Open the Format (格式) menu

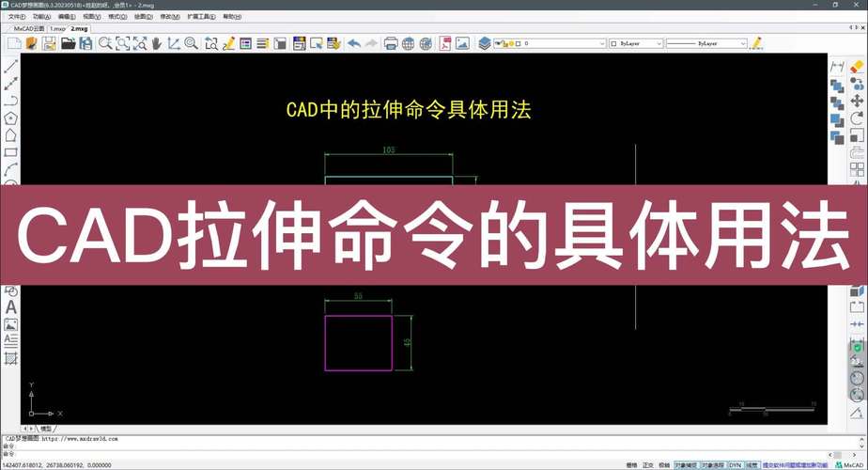tap(117, 17)
